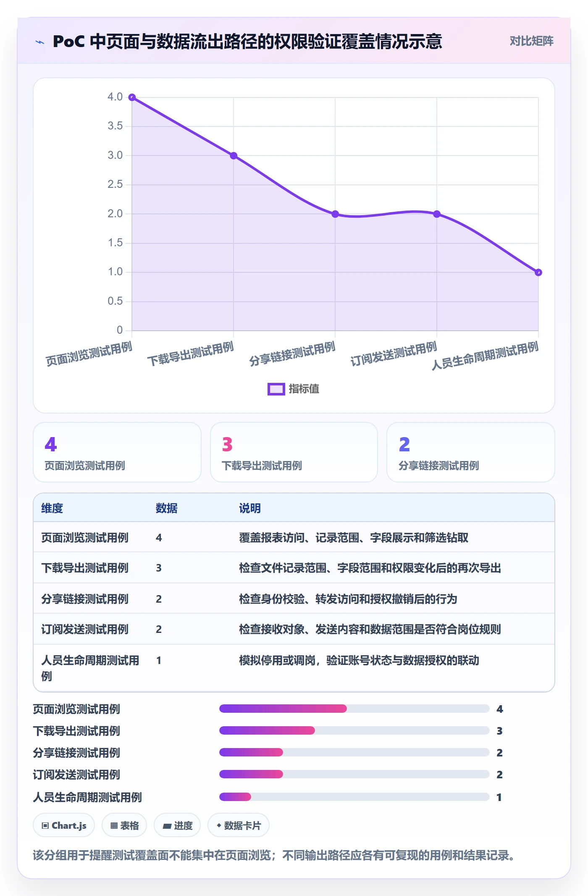Image resolution: width=588 pixels, height=896 pixels.
Task: Click progress bar for 下载导出测试用例
Action: [354, 731]
